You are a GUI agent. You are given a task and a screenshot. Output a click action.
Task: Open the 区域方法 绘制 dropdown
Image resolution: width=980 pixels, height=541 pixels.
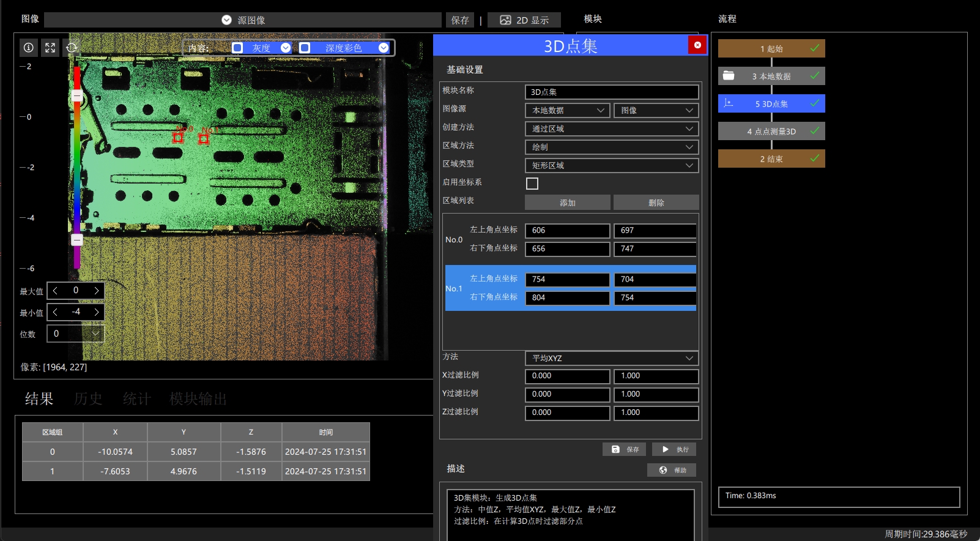tap(612, 147)
